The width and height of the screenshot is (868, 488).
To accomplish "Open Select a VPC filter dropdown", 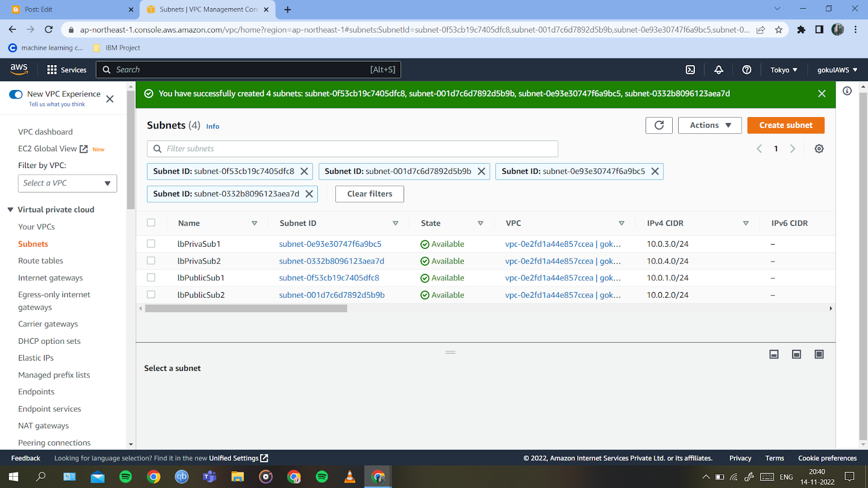I will click(x=67, y=183).
